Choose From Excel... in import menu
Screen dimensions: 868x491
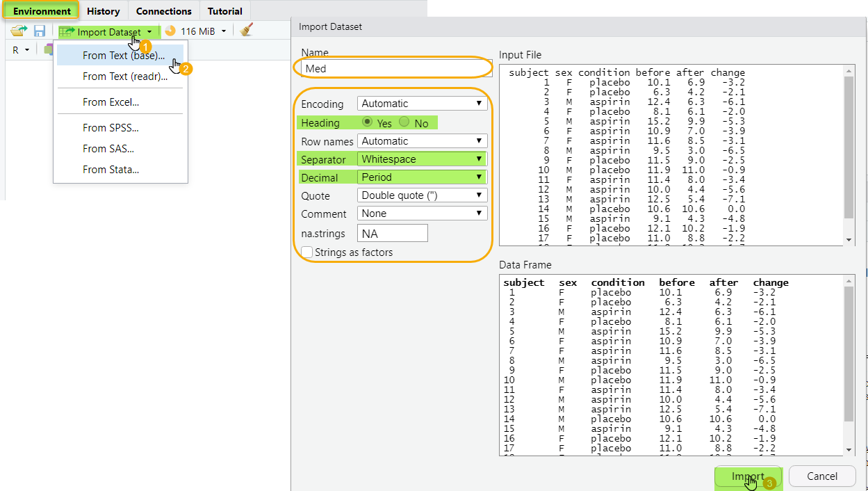(x=110, y=102)
